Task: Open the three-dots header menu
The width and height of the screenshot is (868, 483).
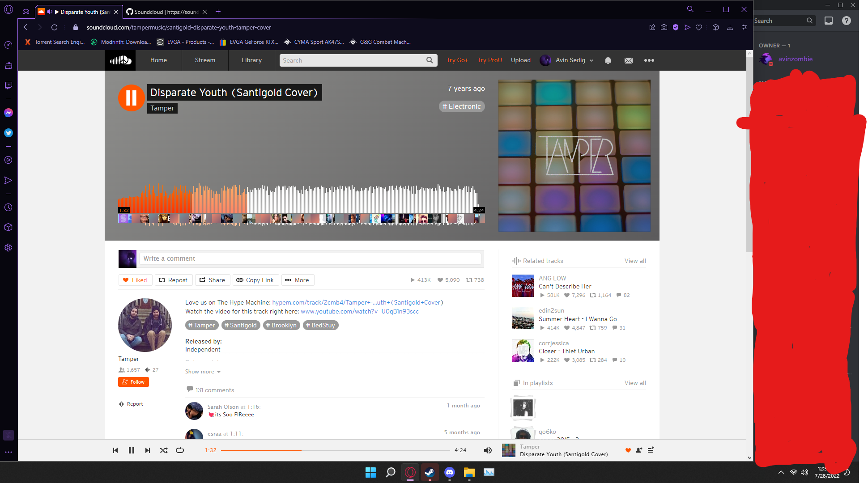Action: (649, 60)
